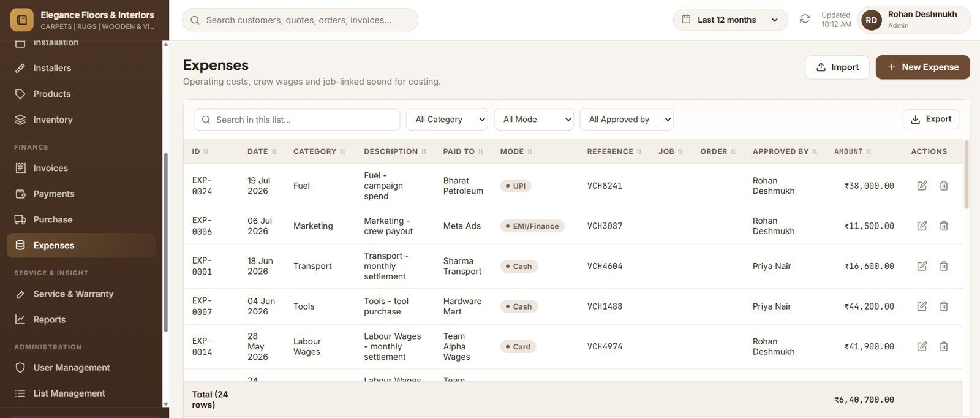Sort by Description column icon

424,151
